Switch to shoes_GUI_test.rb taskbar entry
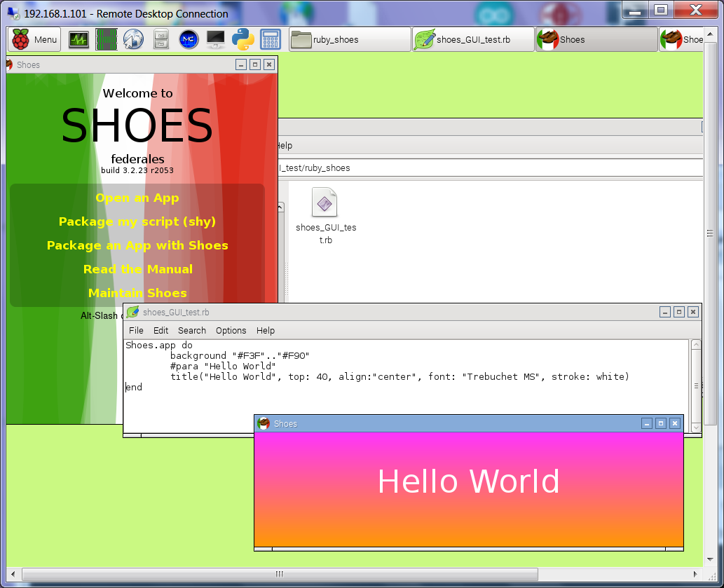The width and height of the screenshot is (724, 588). pyautogui.click(x=472, y=40)
